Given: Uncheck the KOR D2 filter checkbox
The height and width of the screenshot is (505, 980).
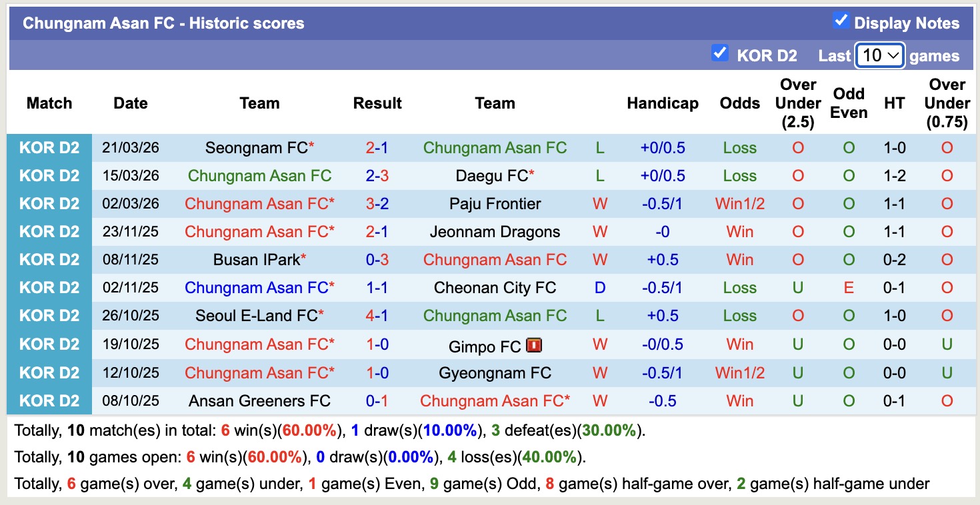Looking at the screenshot, I should pyautogui.click(x=720, y=53).
